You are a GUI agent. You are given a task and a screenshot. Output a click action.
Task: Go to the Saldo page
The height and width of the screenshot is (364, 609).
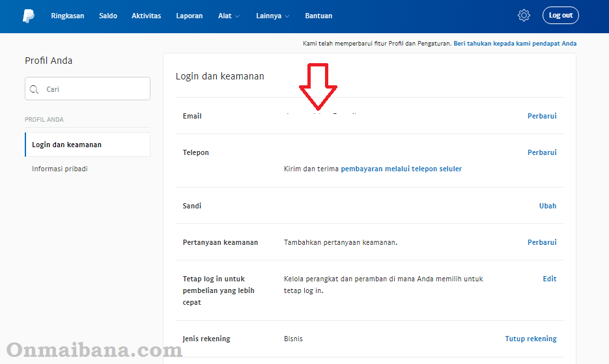(108, 16)
